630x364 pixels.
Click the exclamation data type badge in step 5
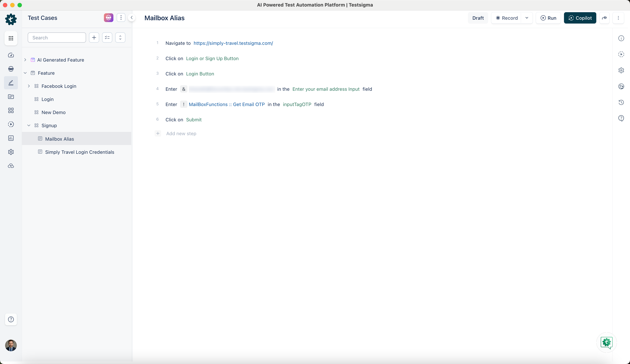(184, 104)
